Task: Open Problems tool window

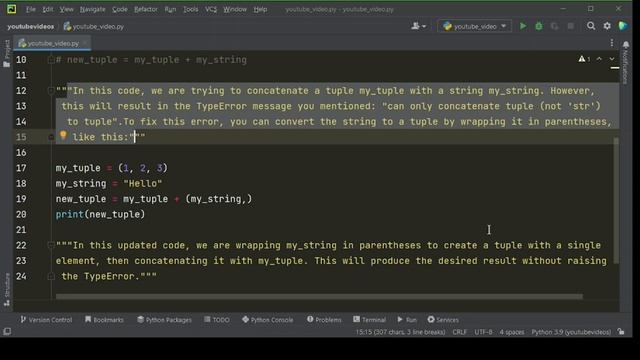Action: (324, 320)
